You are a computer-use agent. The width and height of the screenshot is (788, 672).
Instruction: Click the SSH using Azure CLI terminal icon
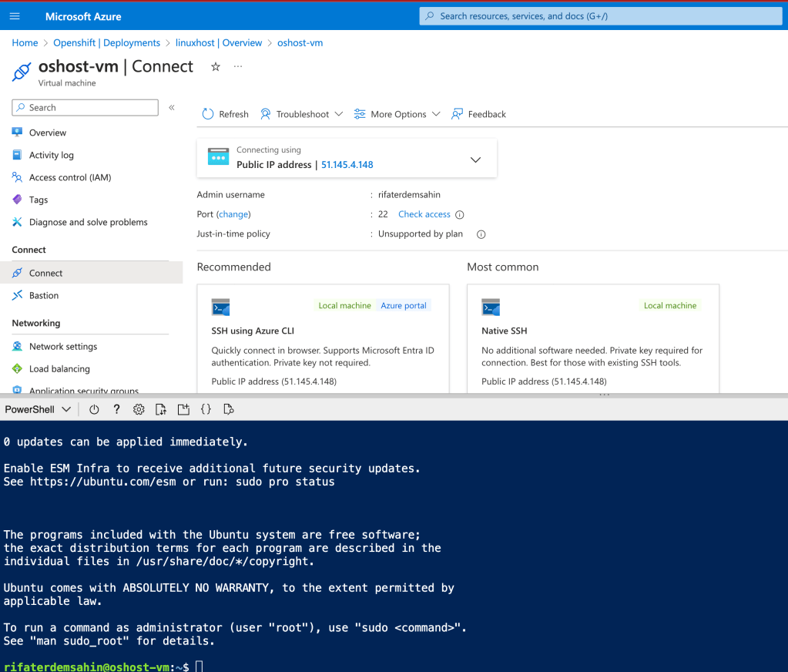click(x=220, y=307)
